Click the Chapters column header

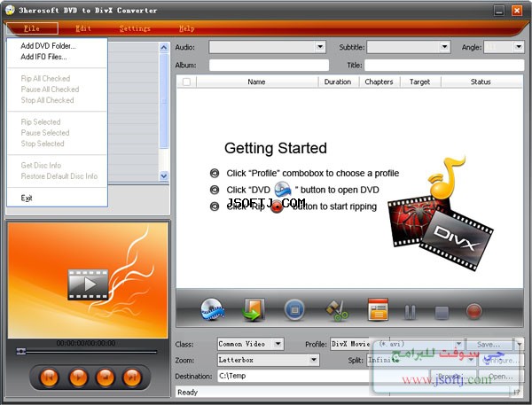(x=379, y=82)
